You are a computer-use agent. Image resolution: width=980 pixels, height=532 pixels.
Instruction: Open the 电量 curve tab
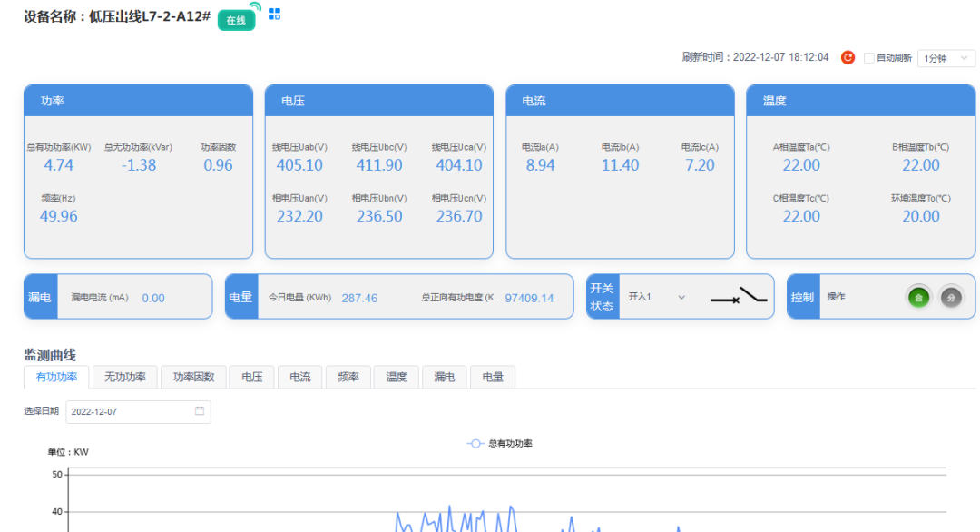point(493,377)
